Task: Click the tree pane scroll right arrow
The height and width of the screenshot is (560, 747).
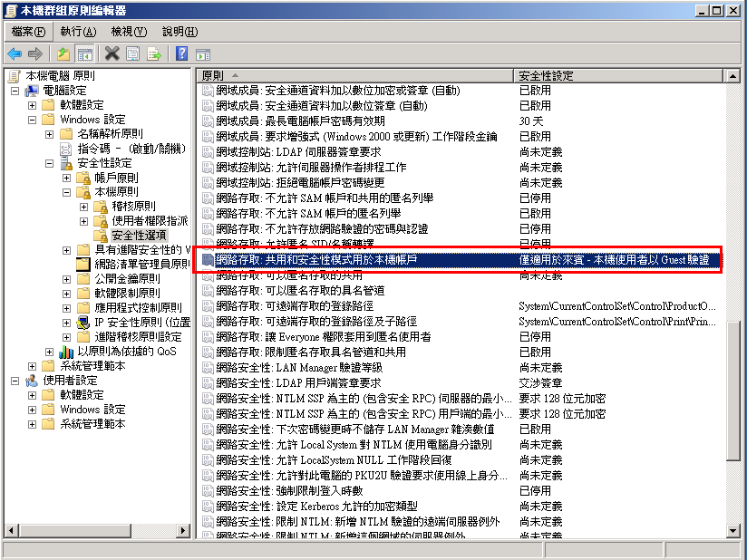Action: pyautogui.click(x=183, y=530)
